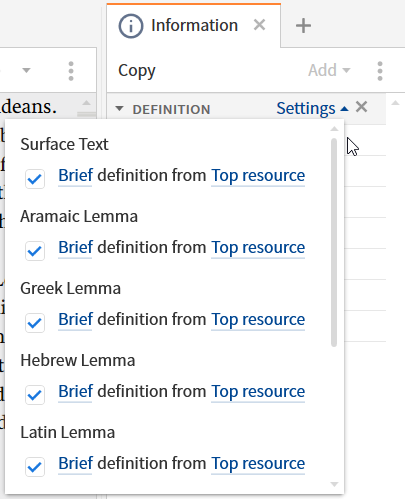Change Top resource under Greek Lemma

[x=258, y=320]
